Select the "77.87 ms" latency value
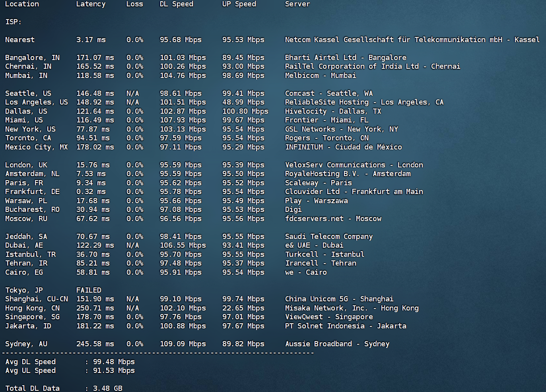This screenshot has height=392, width=546. click(x=93, y=129)
